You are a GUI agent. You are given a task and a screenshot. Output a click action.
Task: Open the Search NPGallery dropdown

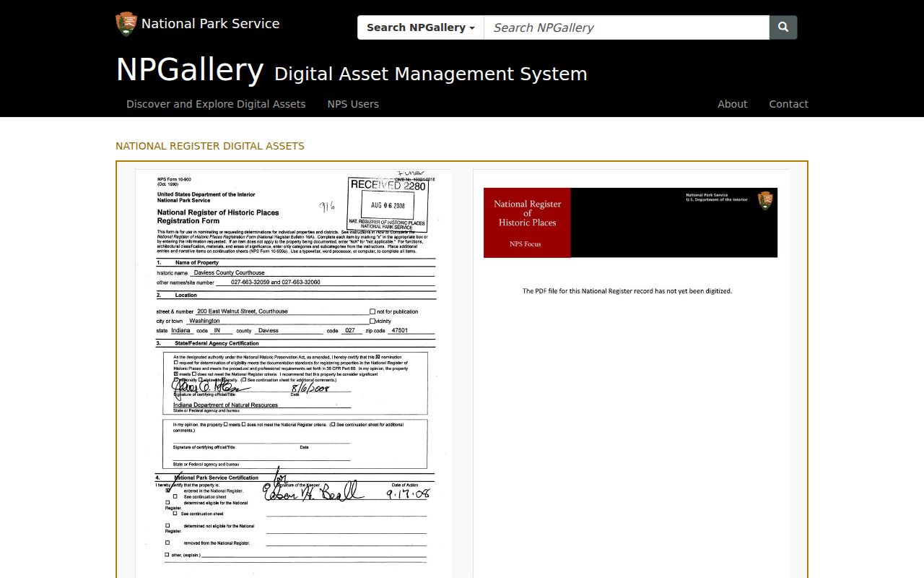coord(421,27)
